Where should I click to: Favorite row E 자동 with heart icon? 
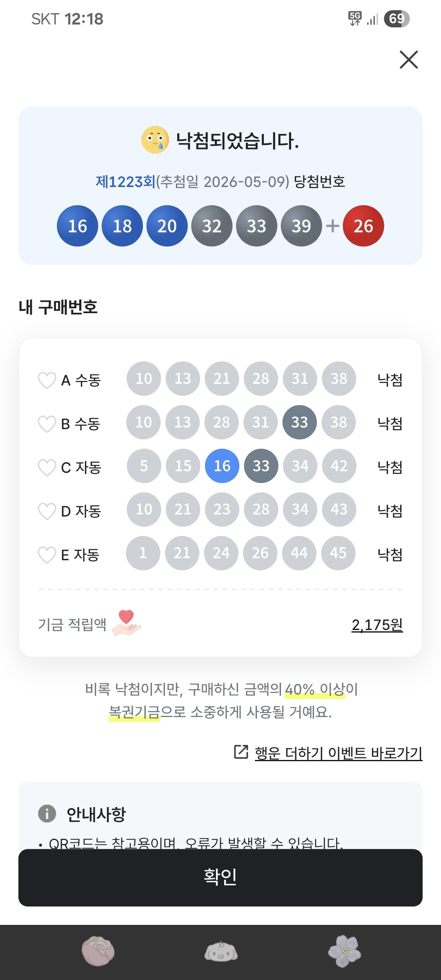(47, 555)
